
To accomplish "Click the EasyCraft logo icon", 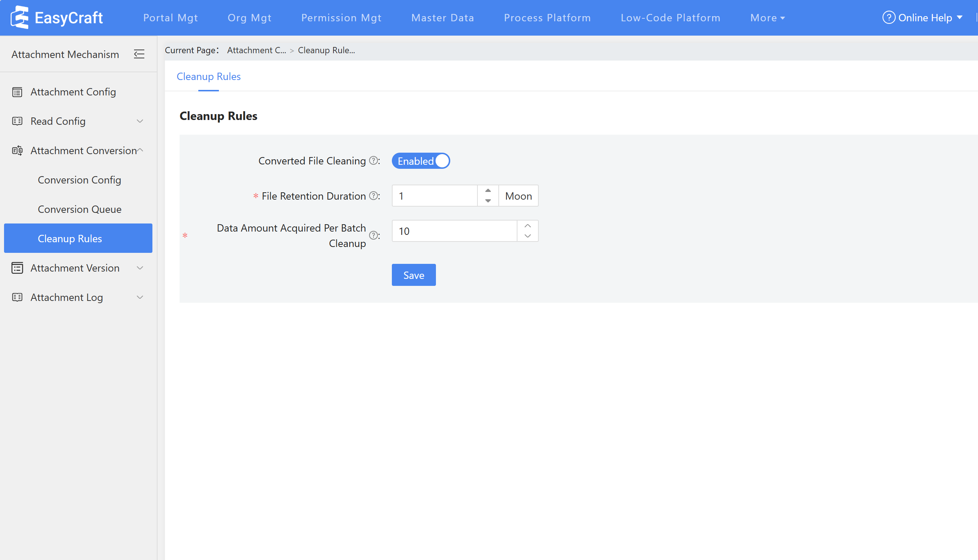I will point(19,17).
